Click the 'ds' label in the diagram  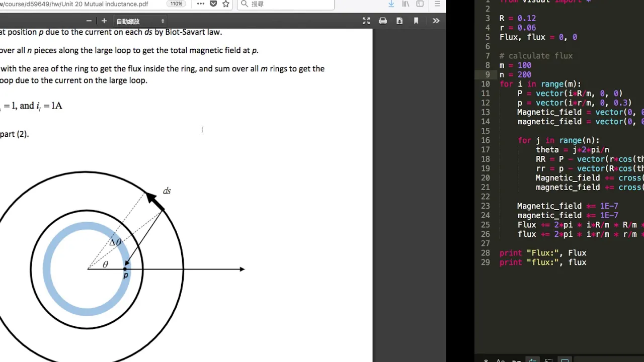pyautogui.click(x=167, y=191)
